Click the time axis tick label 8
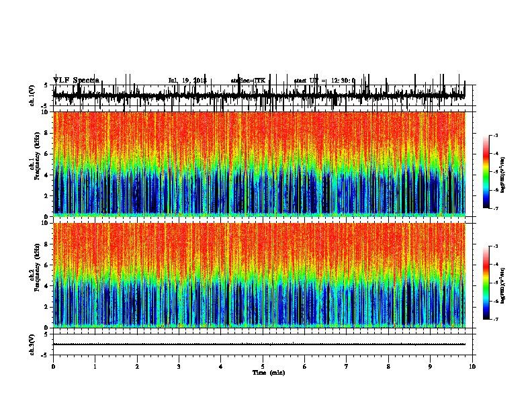Screen dimensions: 532x411 [388, 367]
